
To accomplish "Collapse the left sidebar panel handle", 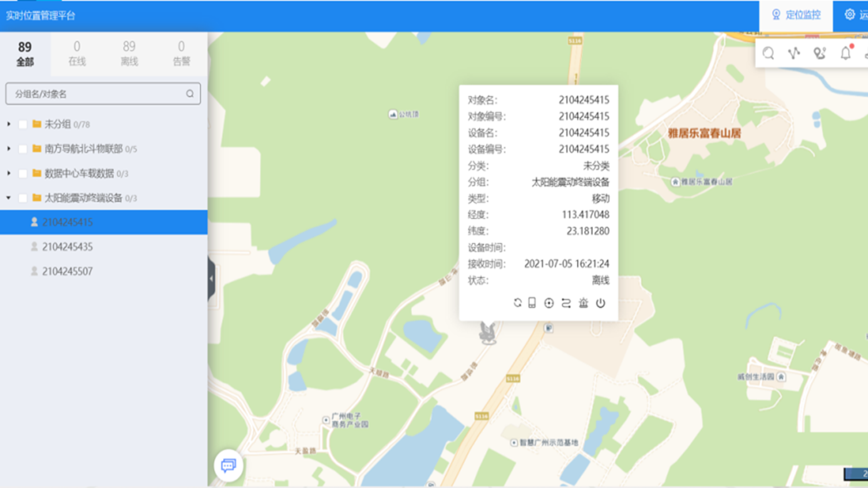I will 211,279.
